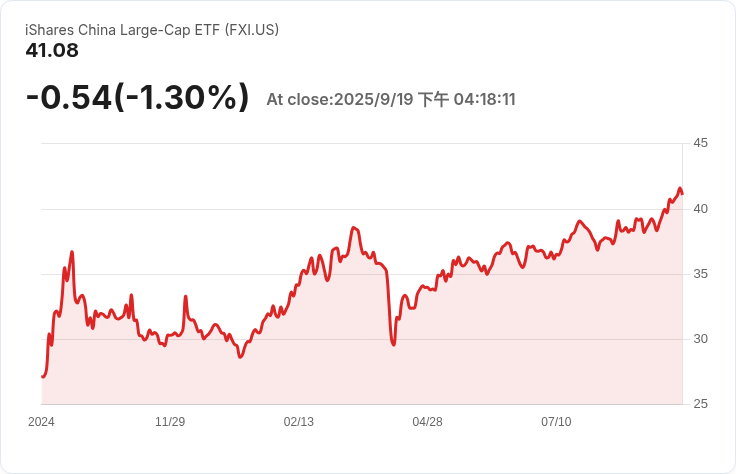736x474 pixels.
Task: Click the March peak near 38.5 on line
Action: [354, 228]
